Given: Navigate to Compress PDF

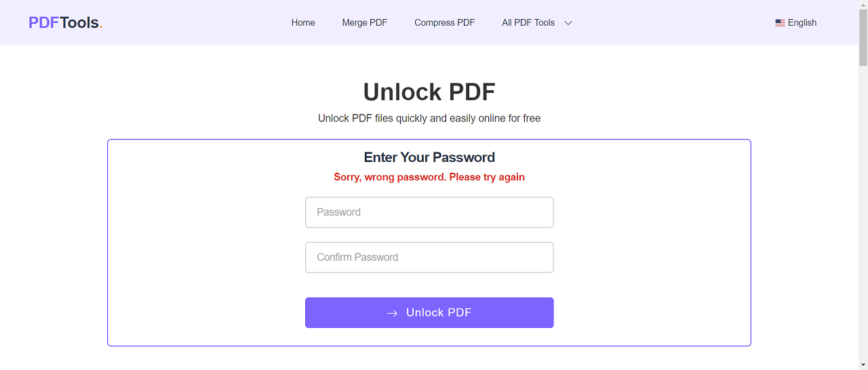Looking at the screenshot, I should coord(444,23).
